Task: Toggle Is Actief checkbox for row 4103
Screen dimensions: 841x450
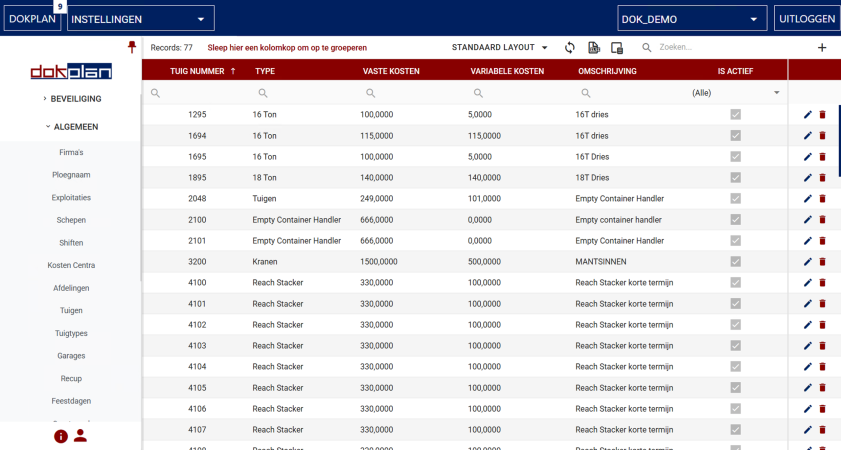Action: 736,345
